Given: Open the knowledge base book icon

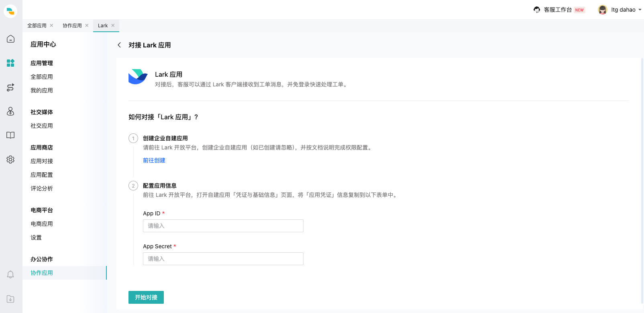Looking at the screenshot, I should click(x=10, y=135).
